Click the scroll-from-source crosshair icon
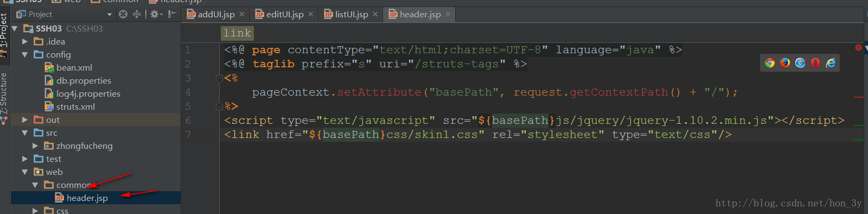This screenshot has height=214, width=868. pos(123,14)
